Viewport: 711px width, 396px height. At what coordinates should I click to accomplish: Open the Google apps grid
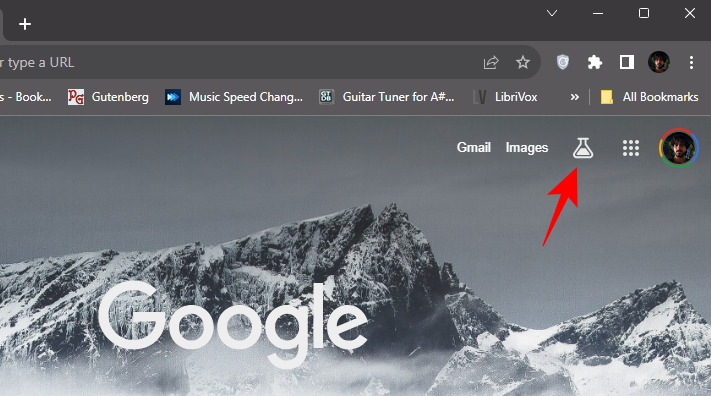(x=631, y=148)
